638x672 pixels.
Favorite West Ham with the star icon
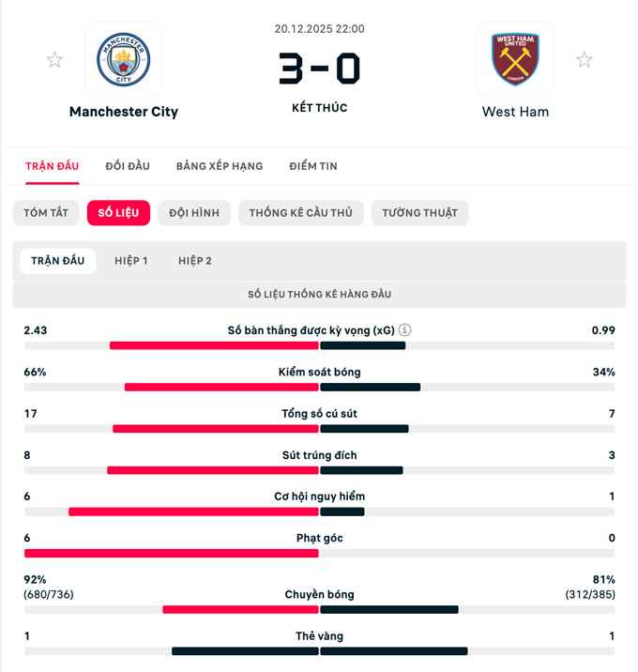[584, 60]
